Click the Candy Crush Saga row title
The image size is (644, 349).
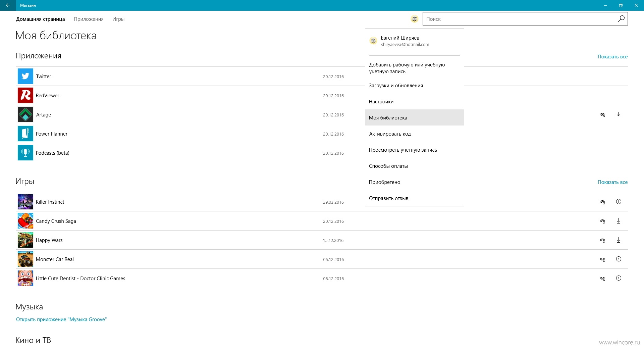(56, 221)
